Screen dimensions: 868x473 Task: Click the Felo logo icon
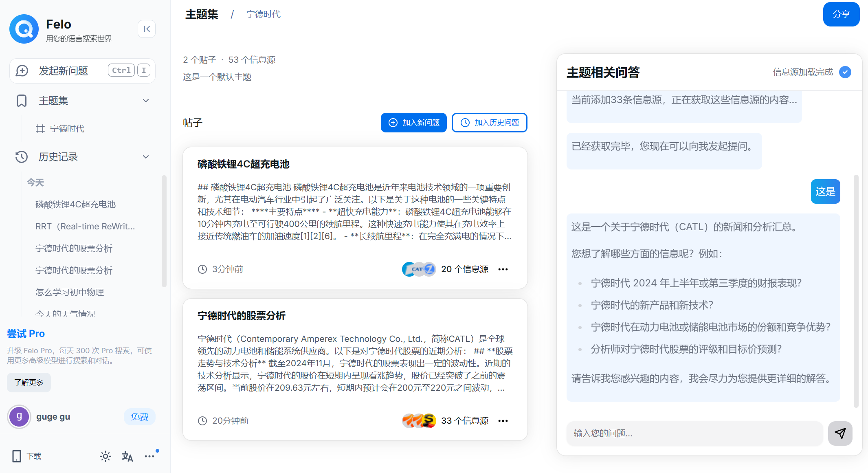[24, 29]
